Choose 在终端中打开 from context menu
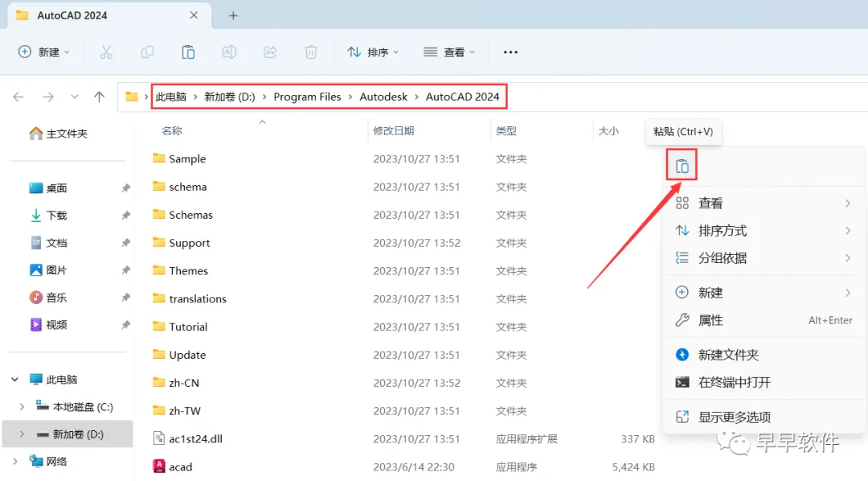This screenshot has width=868, height=481. point(764,382)
